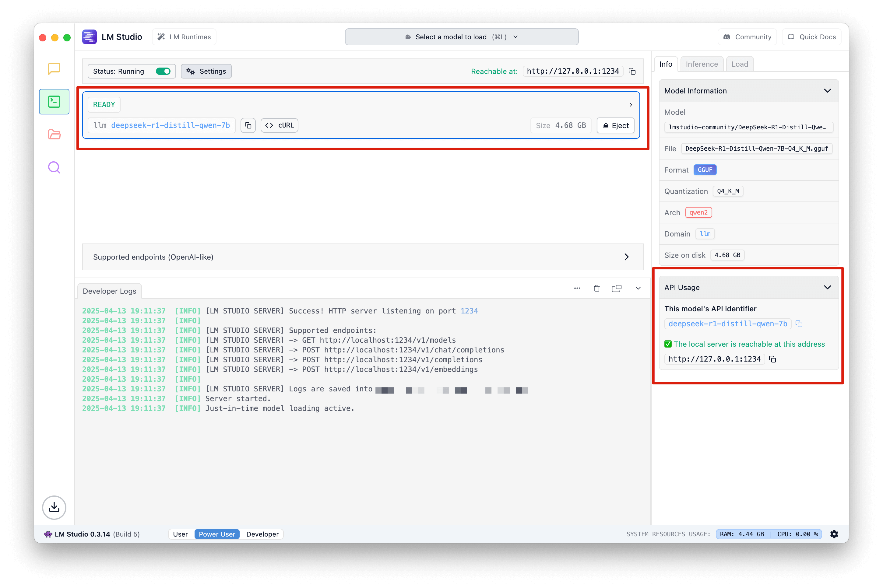883x588 pixels.
Task: Copy the API identifier in API Usage
Action: [x=799, y=324]
